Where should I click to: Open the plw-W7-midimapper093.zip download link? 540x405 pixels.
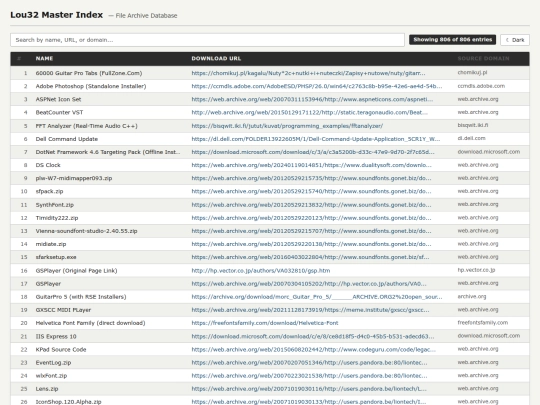tap(311, 178)
